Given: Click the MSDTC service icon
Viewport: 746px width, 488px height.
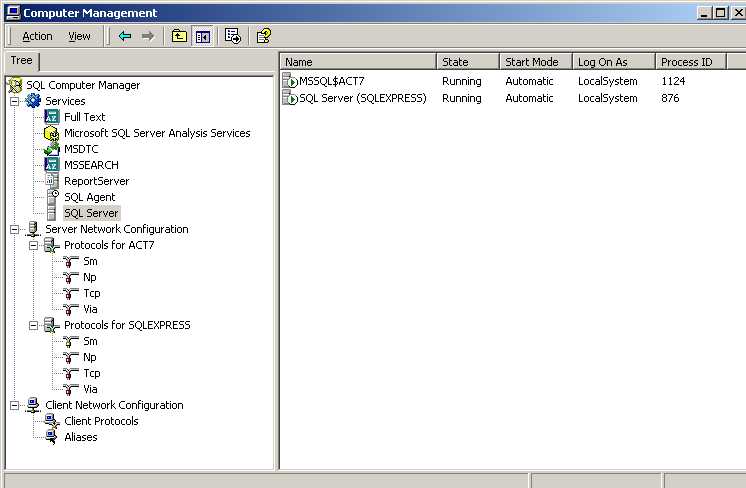Looking at the screenshot, I should 51,149.
